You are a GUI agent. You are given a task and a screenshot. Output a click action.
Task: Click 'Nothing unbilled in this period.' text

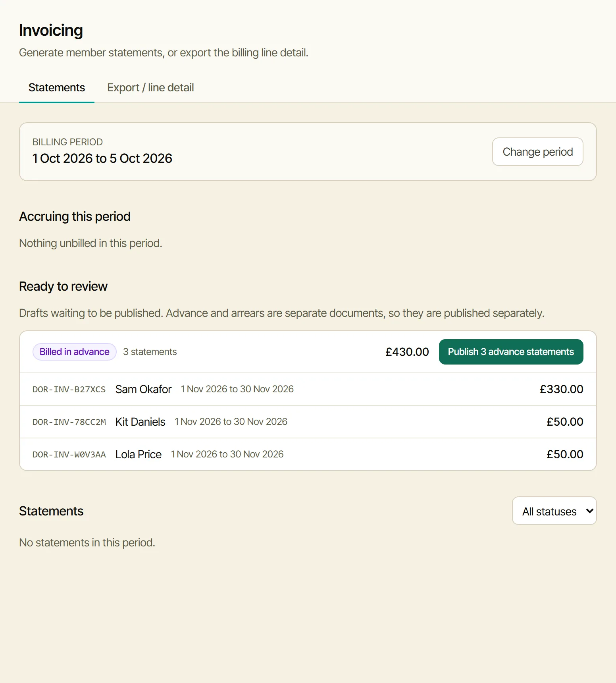(90, 243)
